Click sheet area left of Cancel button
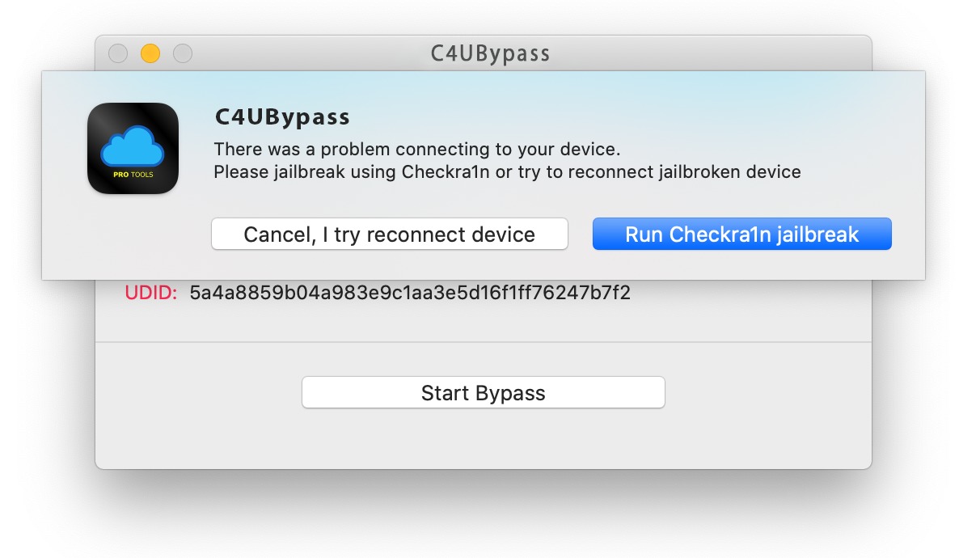980x558 pixels. [x=126, y=235]
